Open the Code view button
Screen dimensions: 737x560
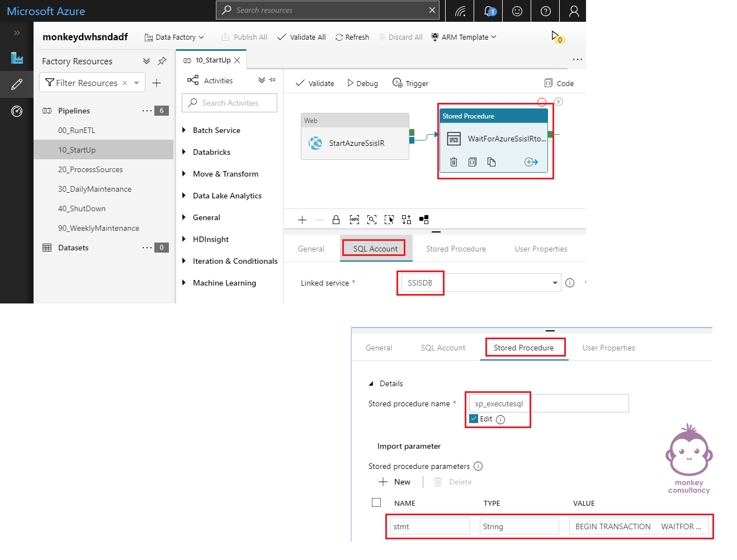(559, 83)
